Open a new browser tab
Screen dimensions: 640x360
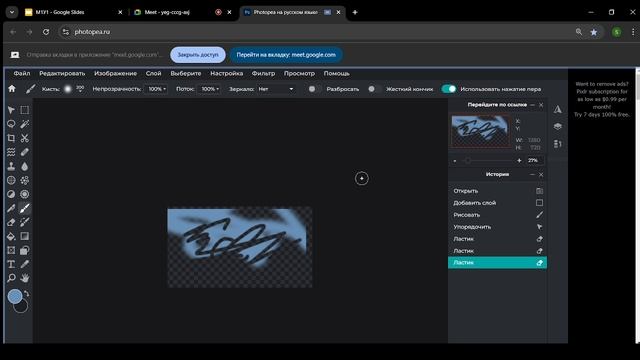tap(355, 12)
